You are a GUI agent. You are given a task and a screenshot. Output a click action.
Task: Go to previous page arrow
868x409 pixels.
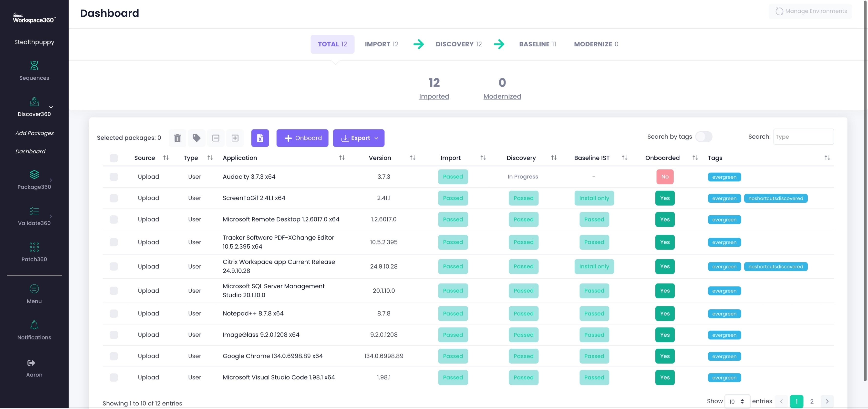tap(781, 401)
